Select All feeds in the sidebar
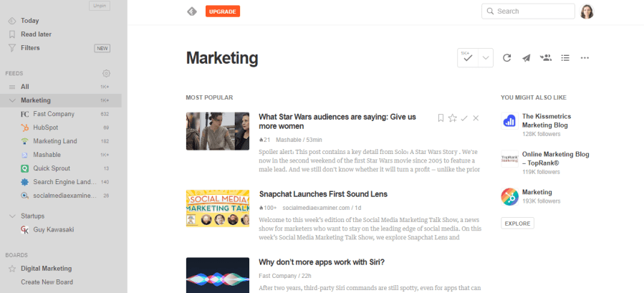 pos(24,87)
